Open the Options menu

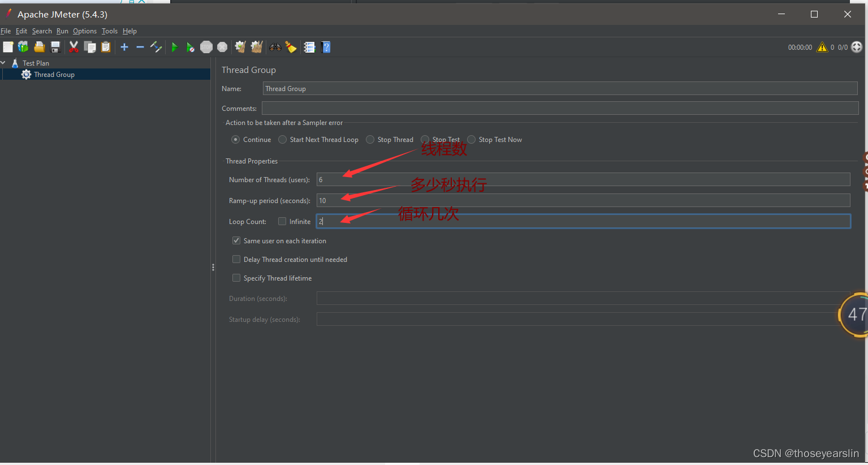pos(85,31)
